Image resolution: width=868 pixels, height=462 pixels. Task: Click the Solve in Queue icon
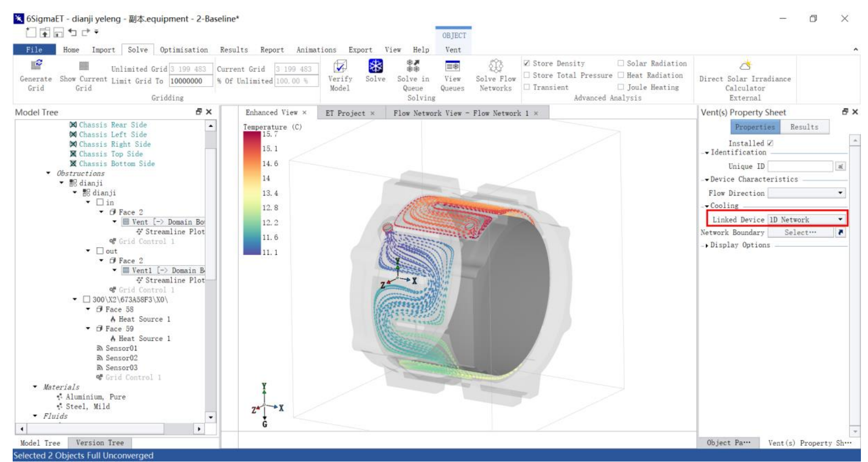click(413, 66)
